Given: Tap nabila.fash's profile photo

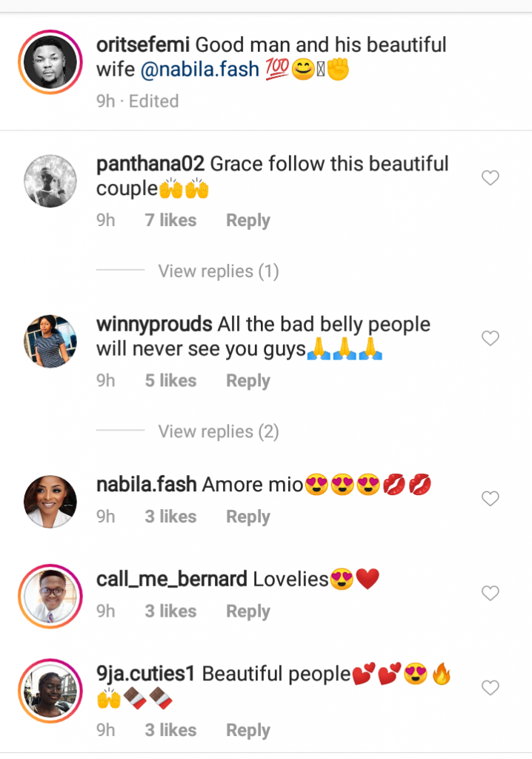Looking at the screenshot, I should [x=50, y=502].
